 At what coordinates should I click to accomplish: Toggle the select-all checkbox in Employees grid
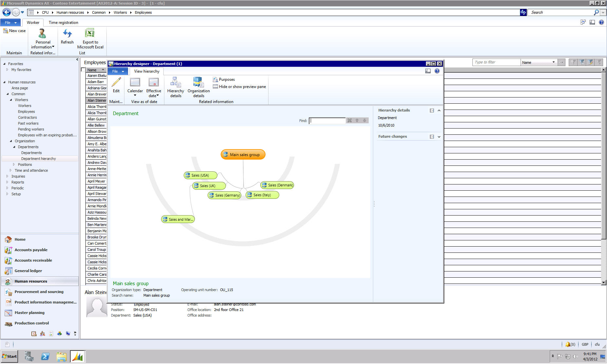coord(83,70)
